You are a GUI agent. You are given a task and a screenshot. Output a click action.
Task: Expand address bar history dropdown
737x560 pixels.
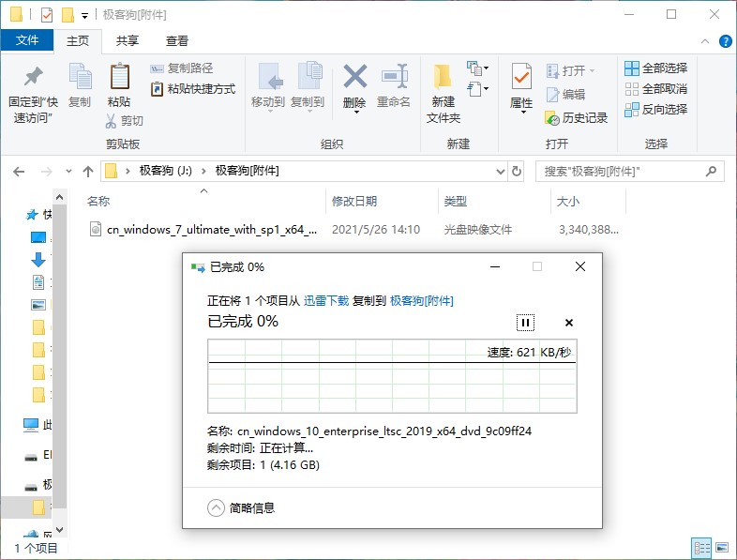[x=501, y=172]
